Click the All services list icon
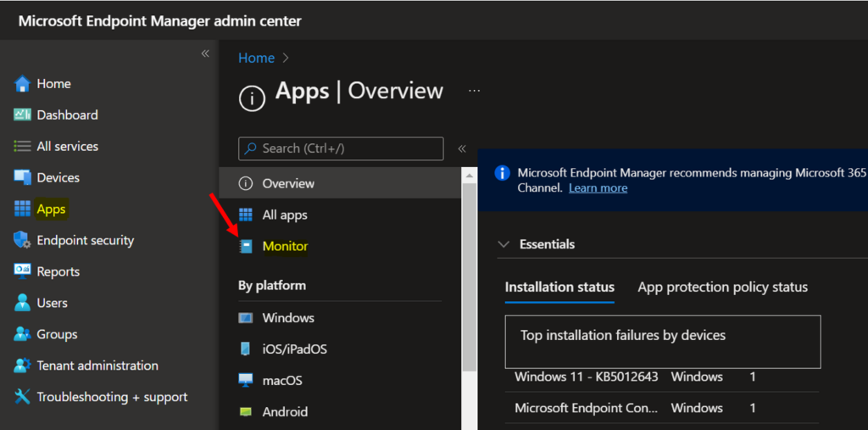The height and width of the screenshot is (430, 868). pos(22,146)
